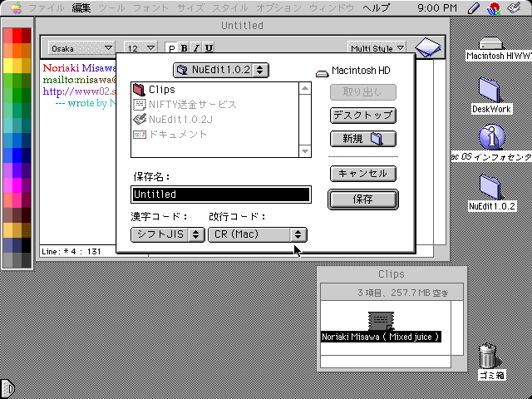This screenshot has height=399, width=532.
Task: Open the Apple menu
Action: click(x=16, y=7)
